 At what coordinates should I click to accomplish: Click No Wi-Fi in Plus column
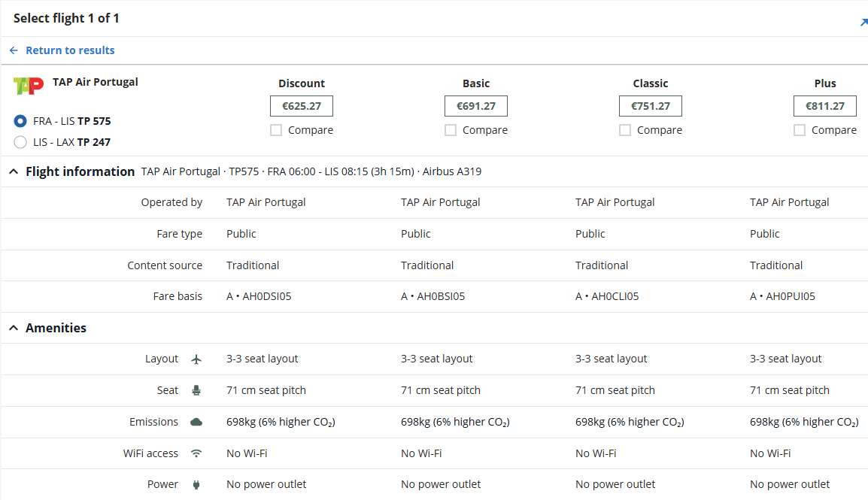770,453
